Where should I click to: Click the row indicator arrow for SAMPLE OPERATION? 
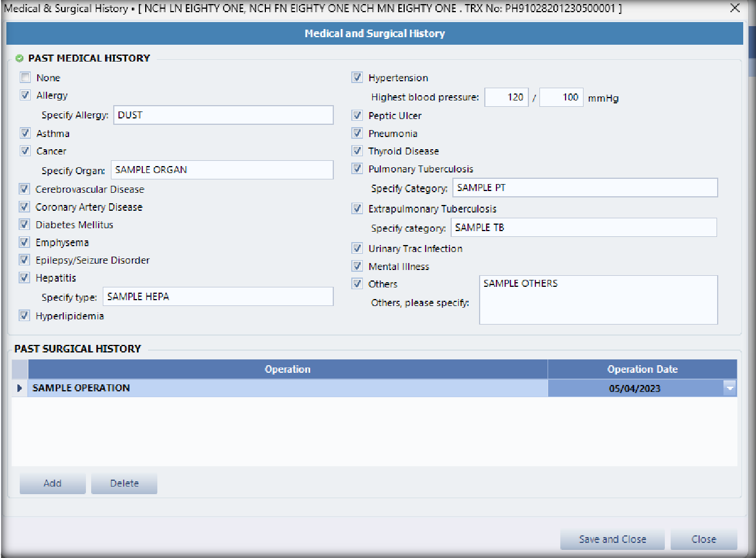[20, 388]
